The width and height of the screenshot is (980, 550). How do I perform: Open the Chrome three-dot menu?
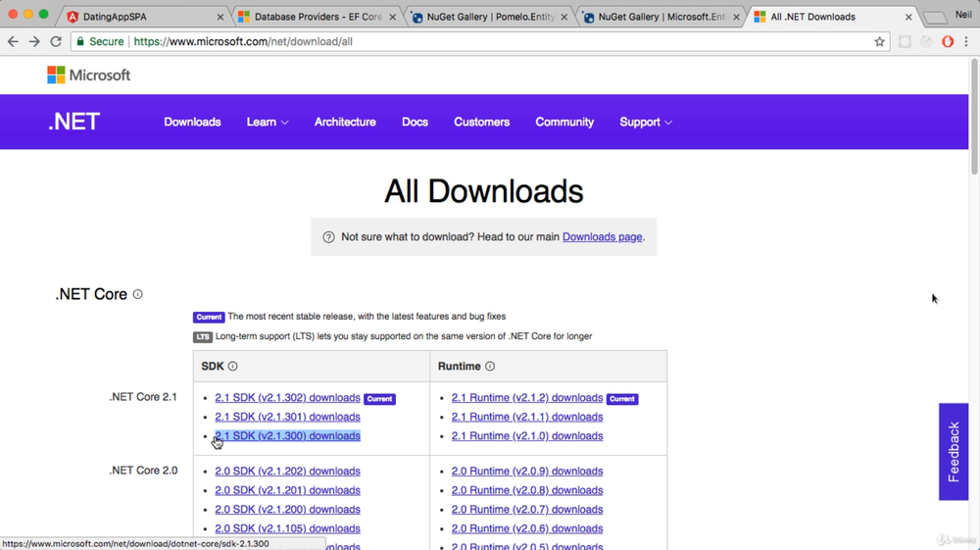pos(966,42)
